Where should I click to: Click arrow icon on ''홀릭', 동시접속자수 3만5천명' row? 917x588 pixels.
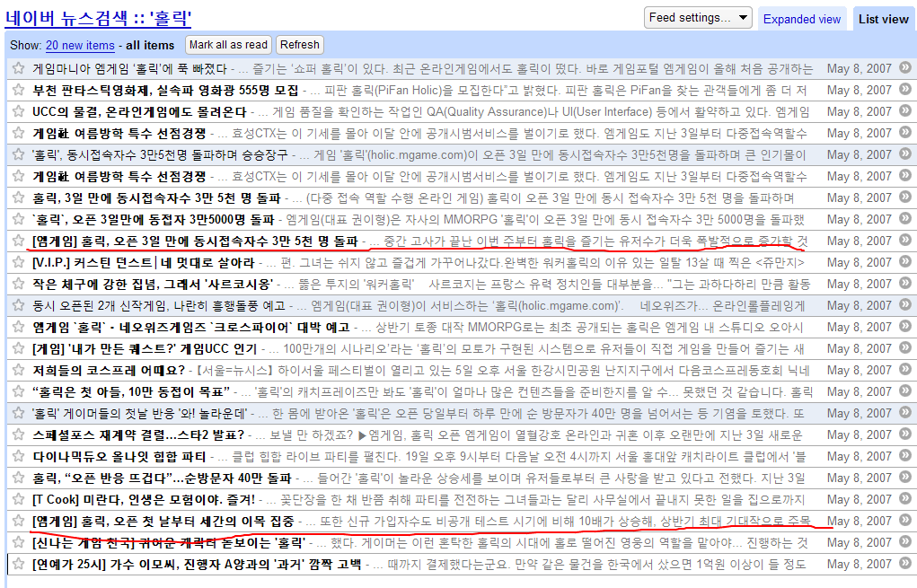pos(905,154)
